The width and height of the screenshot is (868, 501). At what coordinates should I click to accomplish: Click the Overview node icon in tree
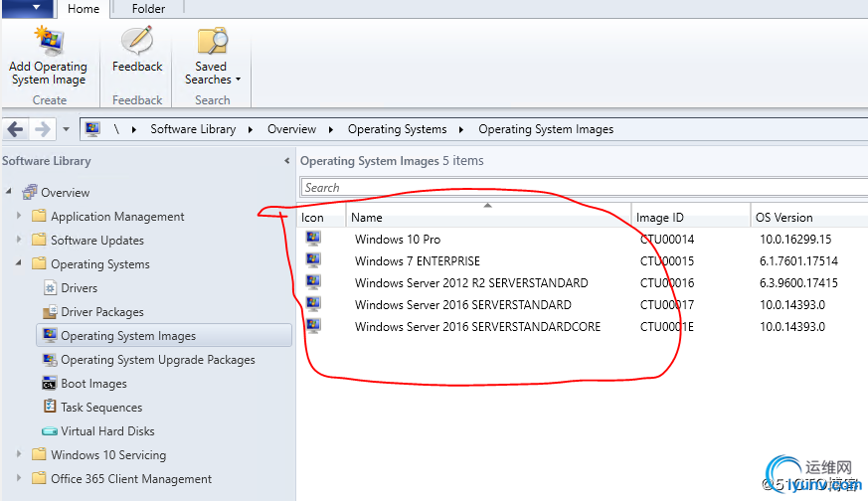point(30,192)
